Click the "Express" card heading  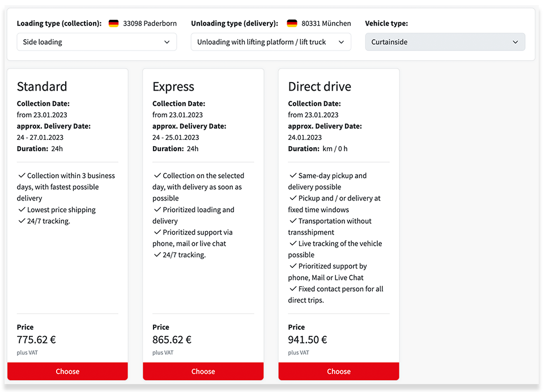[173, 87]
